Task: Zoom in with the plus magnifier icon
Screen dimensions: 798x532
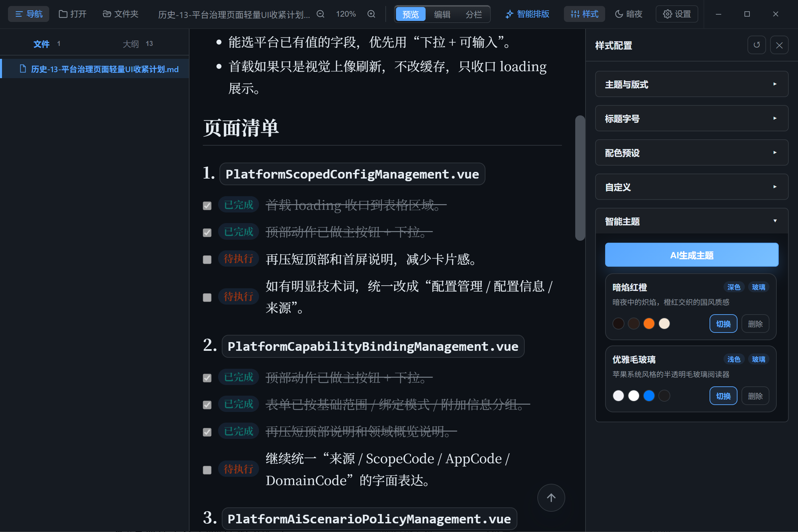Action: [x=371, y=14]
